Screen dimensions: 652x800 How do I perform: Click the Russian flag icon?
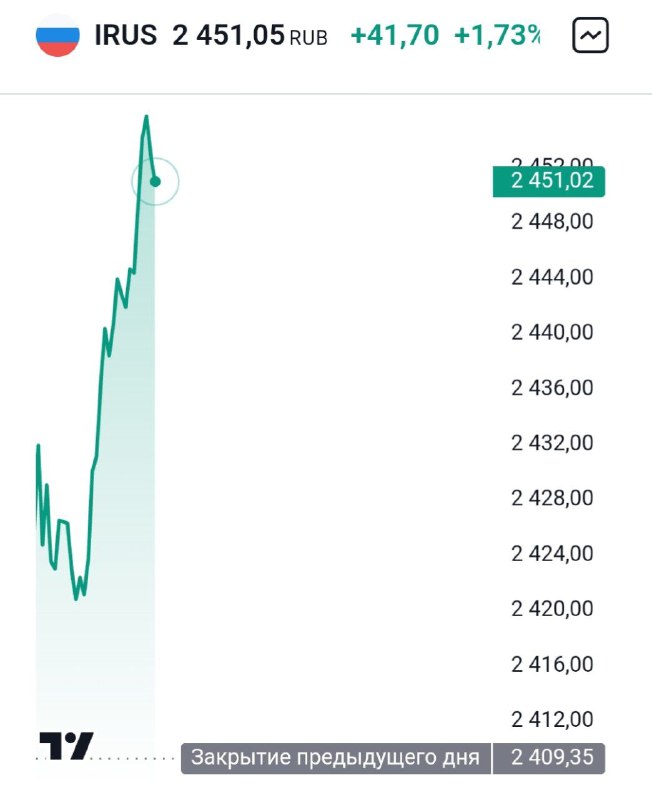[x=58, y=35]
